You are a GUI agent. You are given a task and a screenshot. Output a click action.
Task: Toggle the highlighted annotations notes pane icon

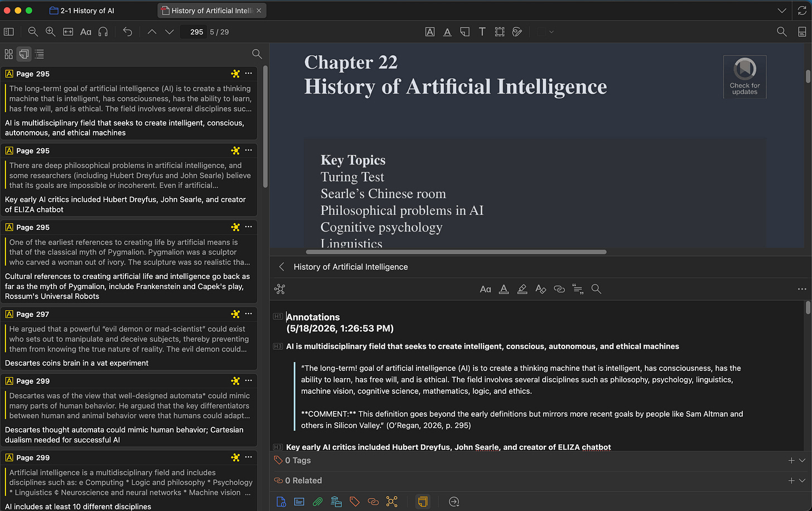point(423,502)
